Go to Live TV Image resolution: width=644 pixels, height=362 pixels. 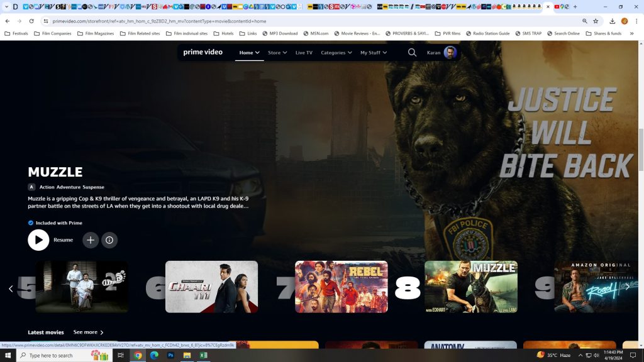pyautogui.click(x=304, y=53)
